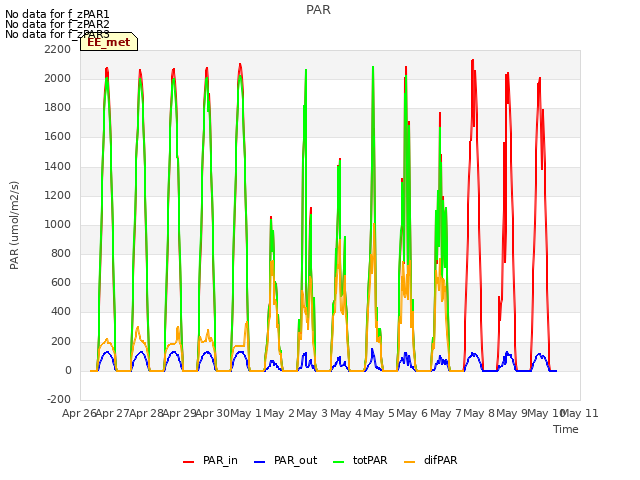Click the 'No data for f_zPAR2' message

click(x=57, y=24)
